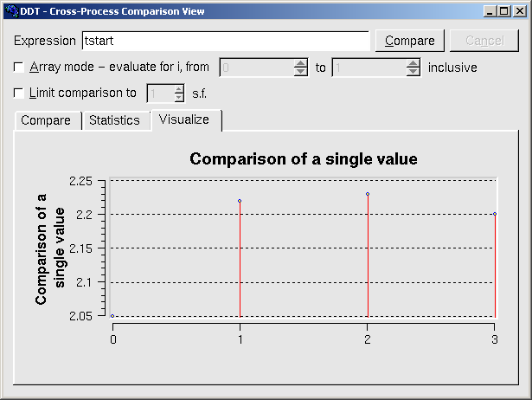
Task: Click the data point at process 2
Action: click(368, 194)
